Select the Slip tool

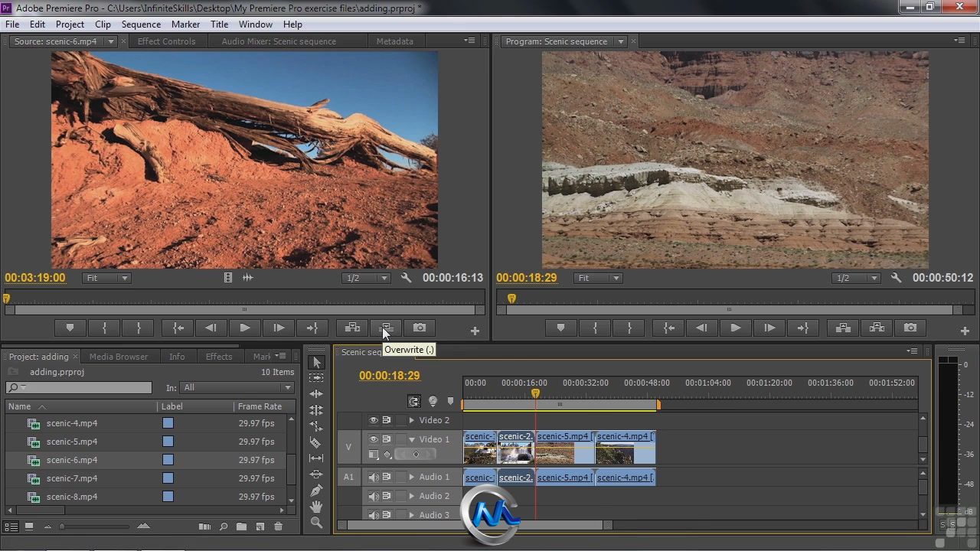click(316, 458)
